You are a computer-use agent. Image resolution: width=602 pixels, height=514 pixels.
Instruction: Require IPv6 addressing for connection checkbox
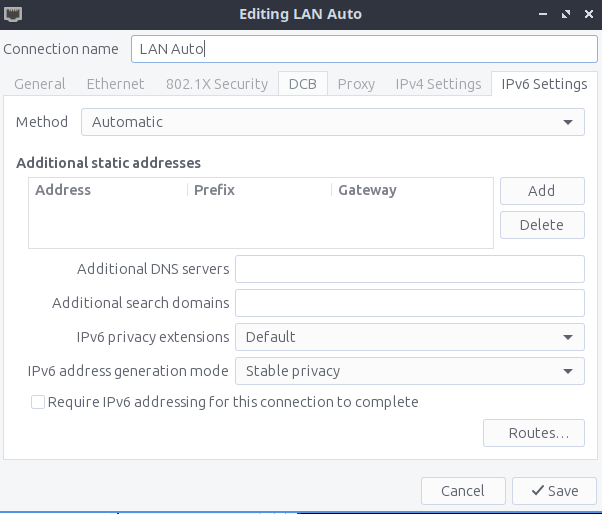(38, 402)
